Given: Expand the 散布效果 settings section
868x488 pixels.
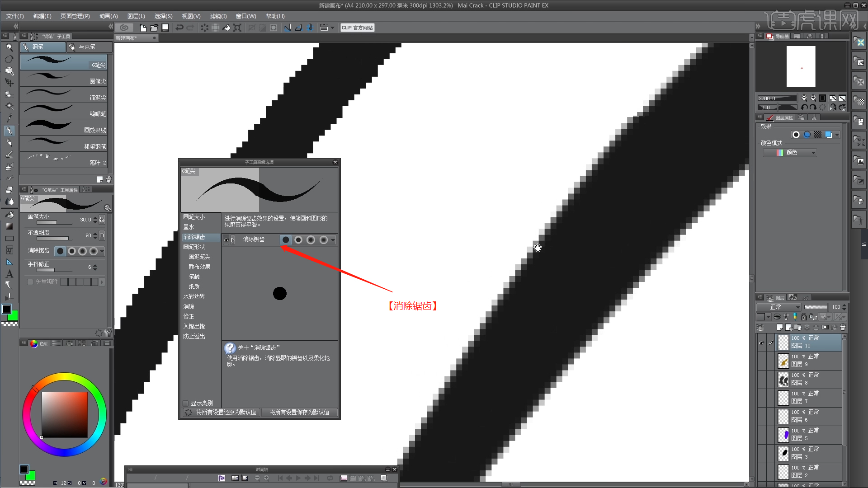Looking at the screenshot, I should [x=199, y=266].
